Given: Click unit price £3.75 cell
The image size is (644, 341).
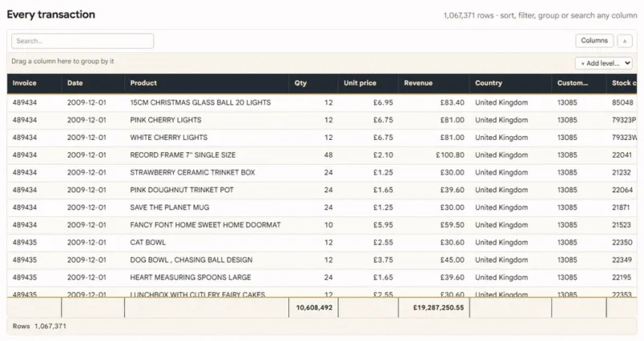Looking at the screenshot, I should (x=368, y=260).
